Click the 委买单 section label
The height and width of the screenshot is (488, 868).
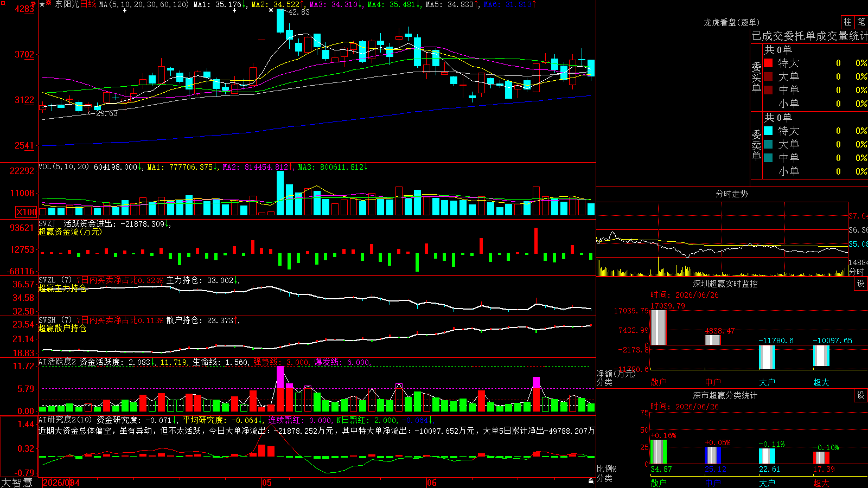click(x=756, y=78)
